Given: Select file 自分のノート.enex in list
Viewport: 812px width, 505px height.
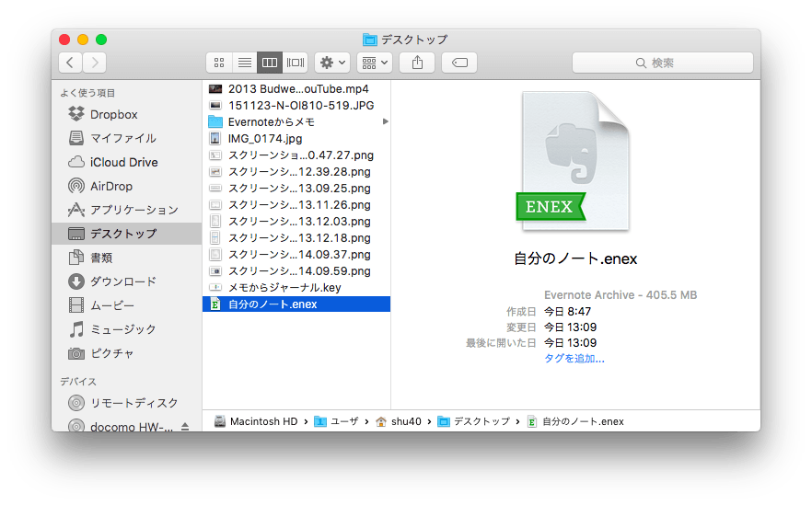Looking at the screenshot, I should pos(296,304).
